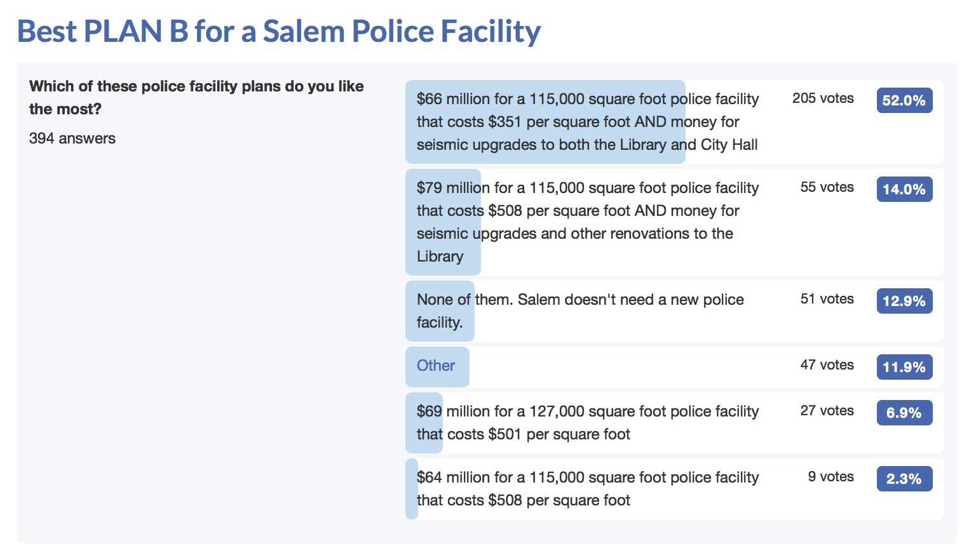Select the $79 million police facility option
This screenshot has width=976, height=560.
click(x=587, y=222)
